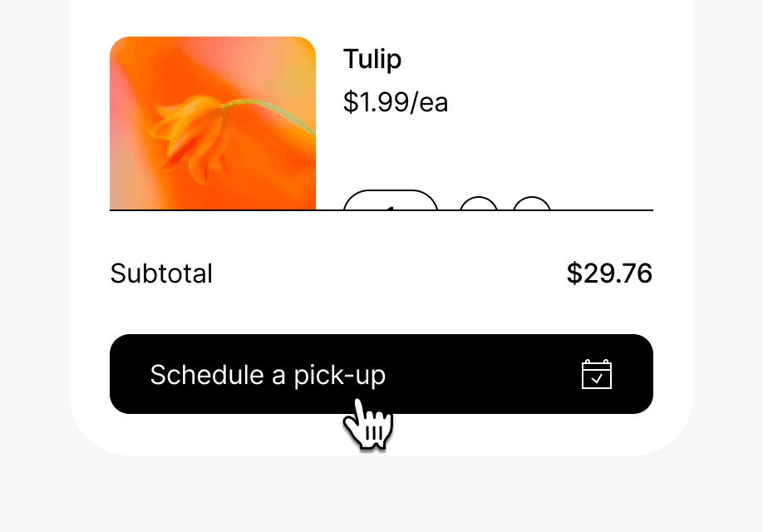Click the second small round button
Viewport: 763px width, 532px height.
(532, 204)
